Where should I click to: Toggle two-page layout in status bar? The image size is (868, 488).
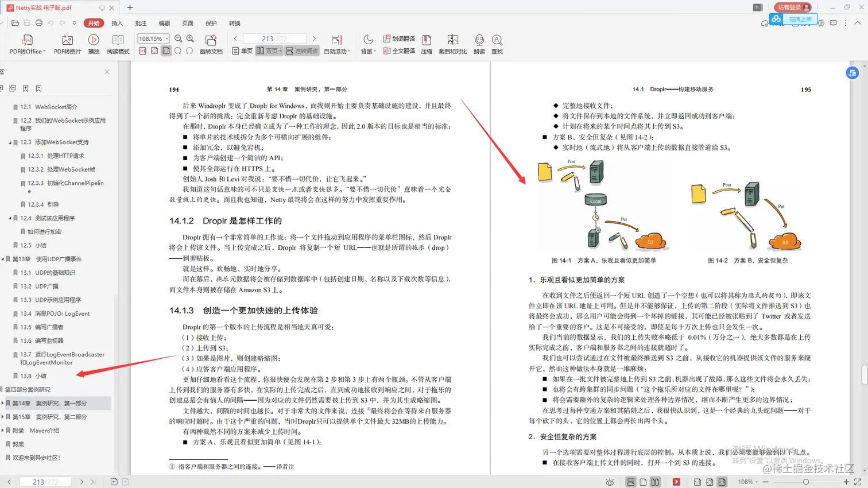(x=655, y=482)
